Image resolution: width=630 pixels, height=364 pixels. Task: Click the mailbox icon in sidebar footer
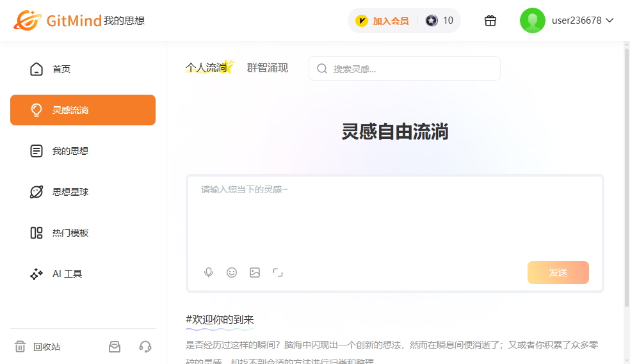[115, 347]
